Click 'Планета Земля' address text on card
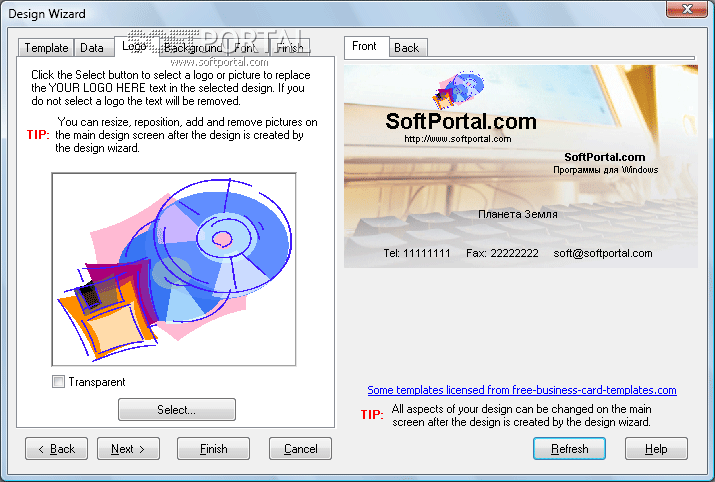 tap(518, 214)
